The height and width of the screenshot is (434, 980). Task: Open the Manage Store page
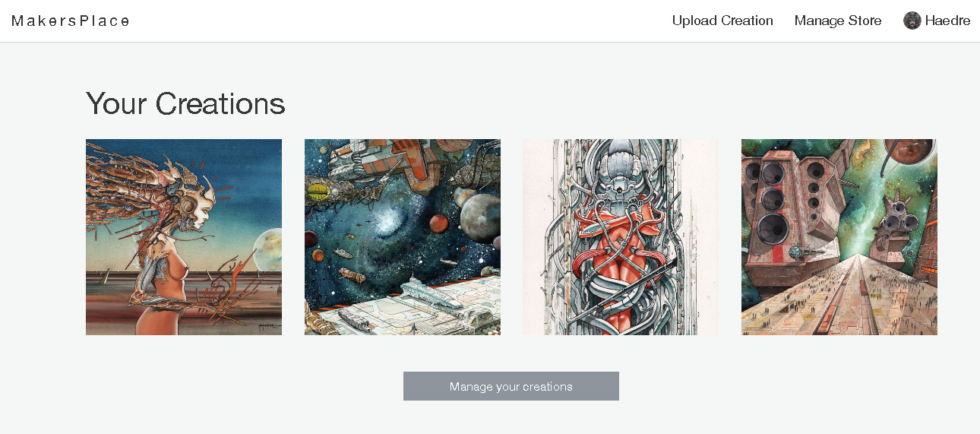click(x=838, y=21)
